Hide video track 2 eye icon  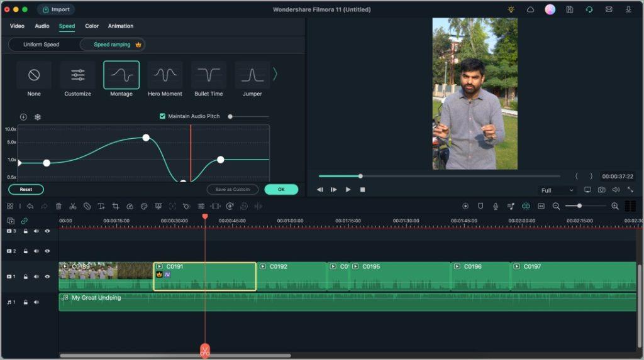pos(47,251)
